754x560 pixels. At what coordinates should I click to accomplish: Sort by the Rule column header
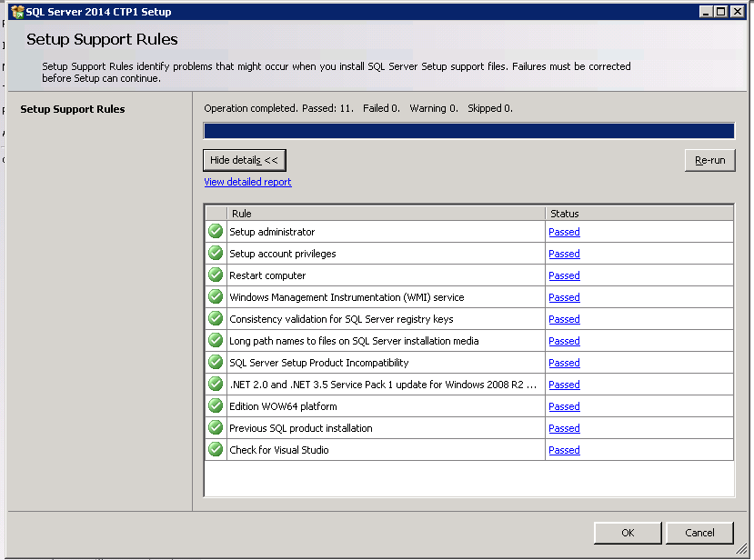(386, 214)
